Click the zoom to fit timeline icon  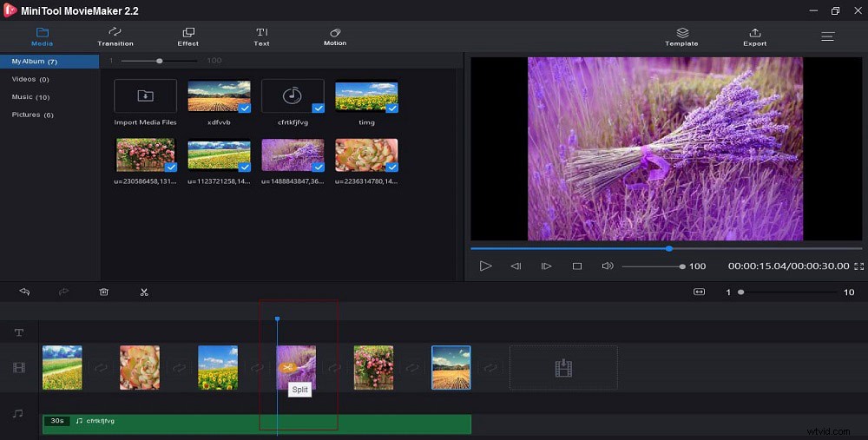699,292
